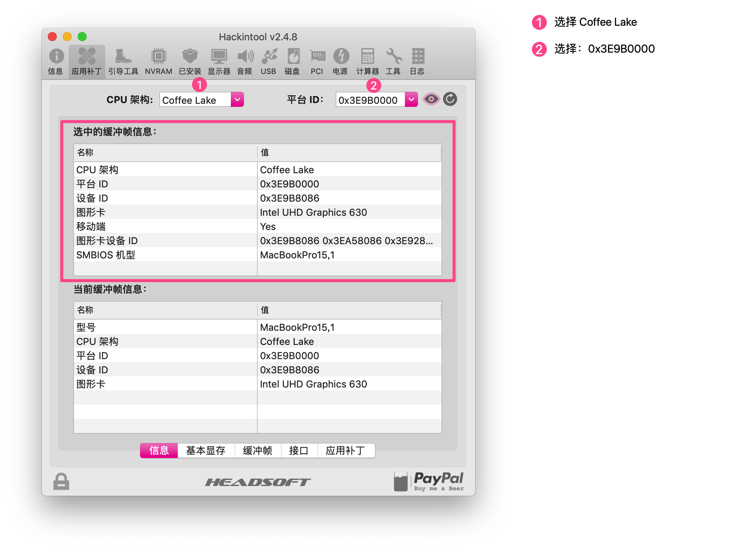This screenshot has height=551, width=756.
Task: Open the NVRAM toolbar section
Action: point(158,61)
